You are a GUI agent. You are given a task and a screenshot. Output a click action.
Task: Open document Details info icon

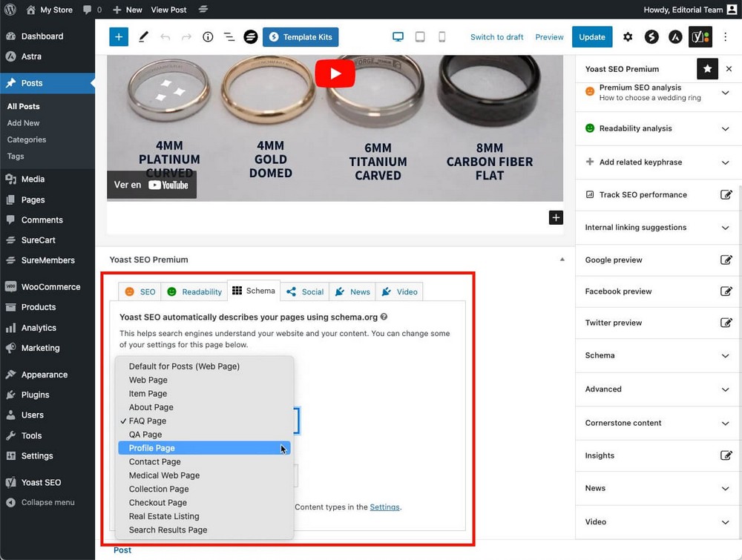point(208,37)
